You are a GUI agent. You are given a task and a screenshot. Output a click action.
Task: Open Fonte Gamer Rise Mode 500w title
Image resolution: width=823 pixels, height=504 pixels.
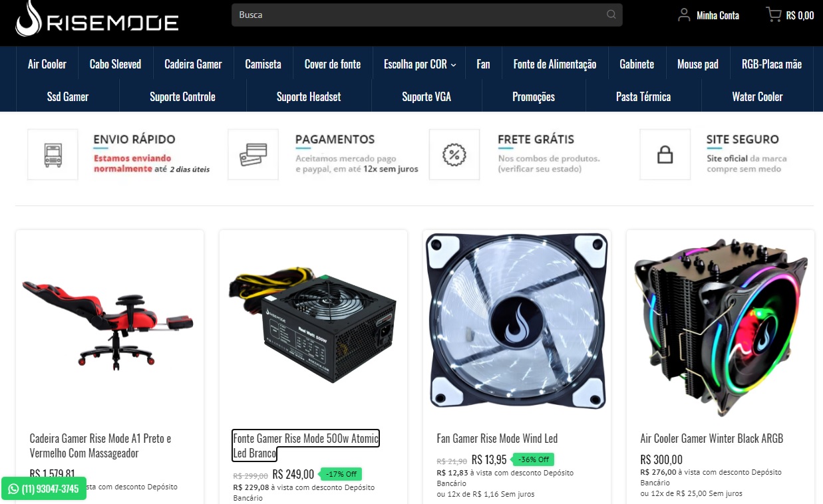pyautogui.click(x=306, y=445)
